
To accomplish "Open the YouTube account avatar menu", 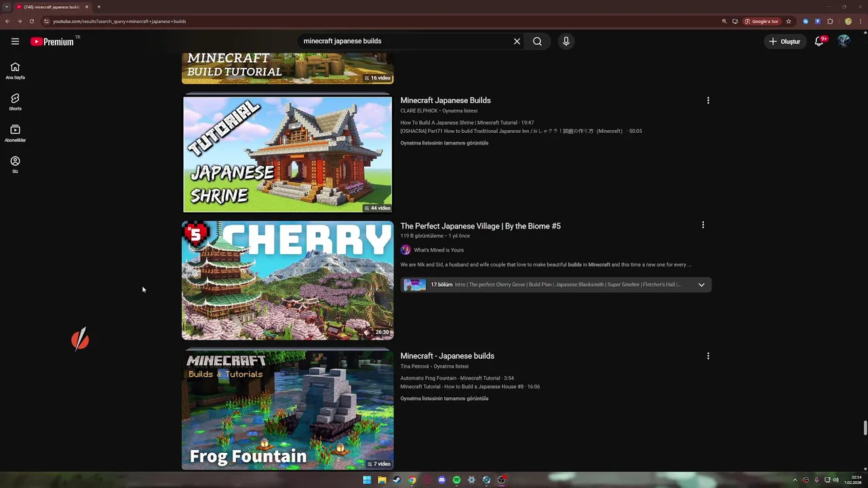I will coord(844,41).
